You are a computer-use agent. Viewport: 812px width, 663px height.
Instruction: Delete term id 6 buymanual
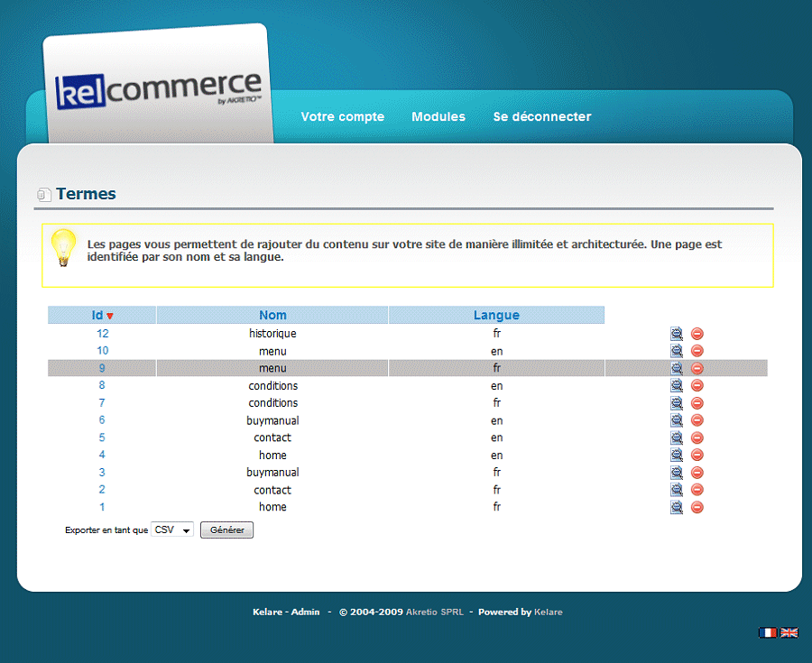pyautogui.click(x=697, y=420)
